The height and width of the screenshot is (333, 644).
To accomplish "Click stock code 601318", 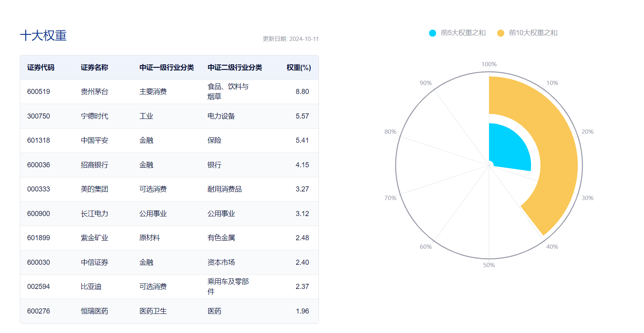I will [39, 140].
